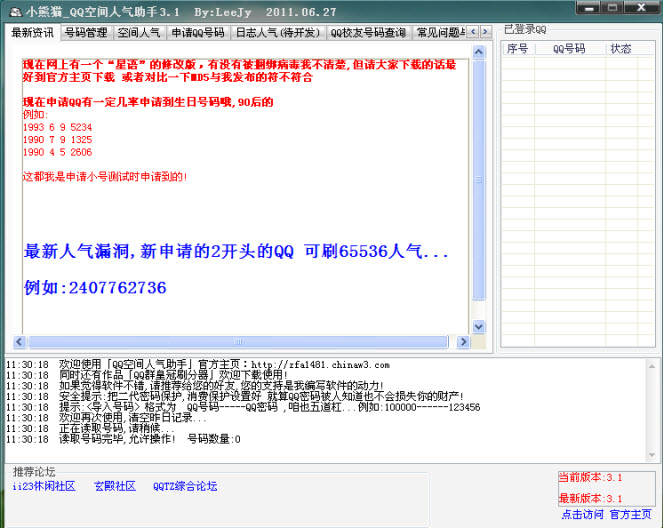Click the example number 2407762736
The image size is (663, 528).
(118, 288)
